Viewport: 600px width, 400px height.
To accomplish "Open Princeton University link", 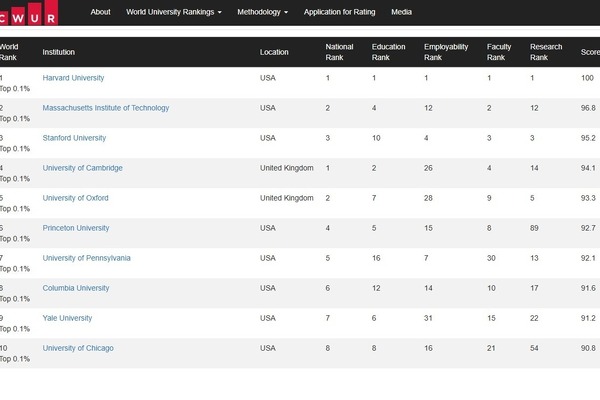I will (x=76, y=228).
